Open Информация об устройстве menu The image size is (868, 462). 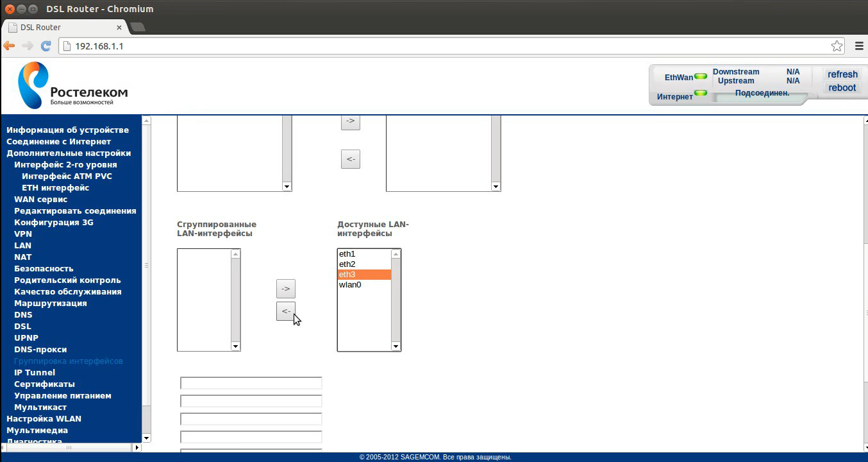67,130
